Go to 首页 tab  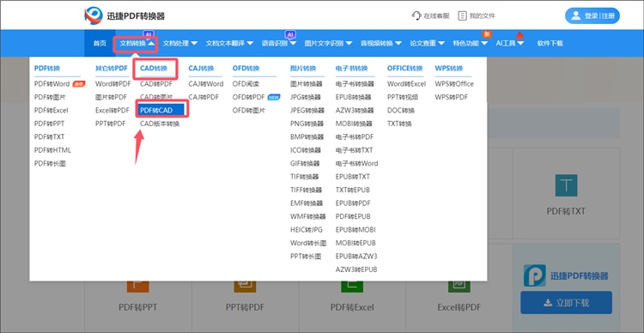[100, 43]
